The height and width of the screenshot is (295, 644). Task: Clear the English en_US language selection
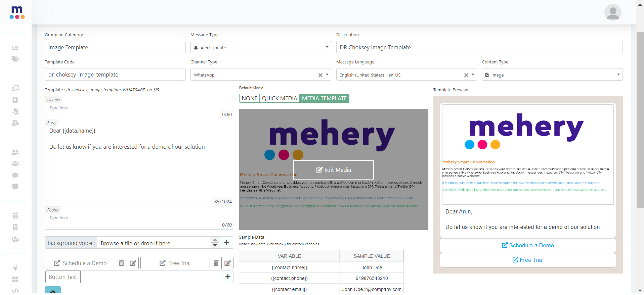(x=466, y=75)
